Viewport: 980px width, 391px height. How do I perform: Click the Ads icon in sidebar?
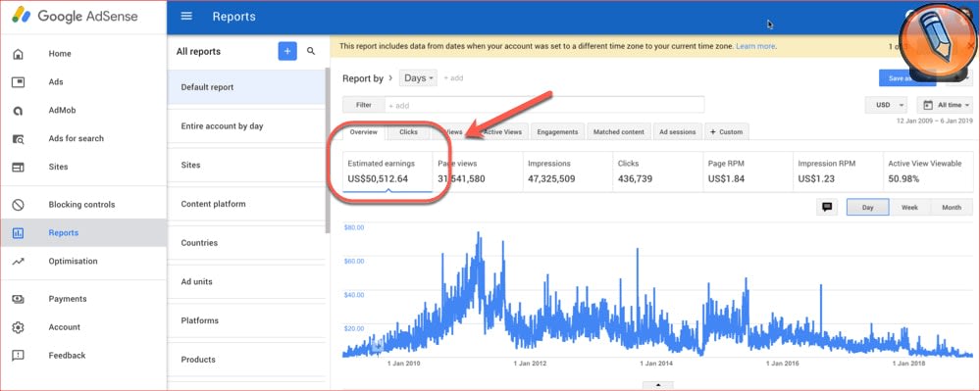tap(18, 81)
